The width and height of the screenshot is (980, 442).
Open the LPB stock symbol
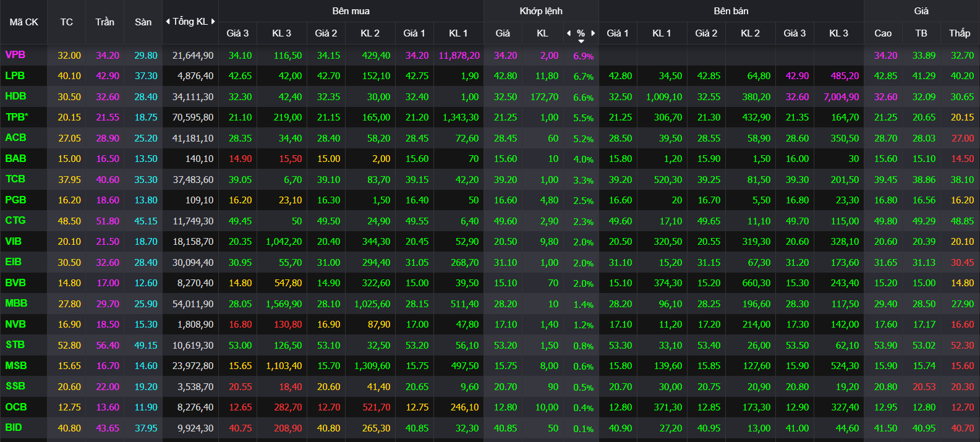(x=15, y=75)
